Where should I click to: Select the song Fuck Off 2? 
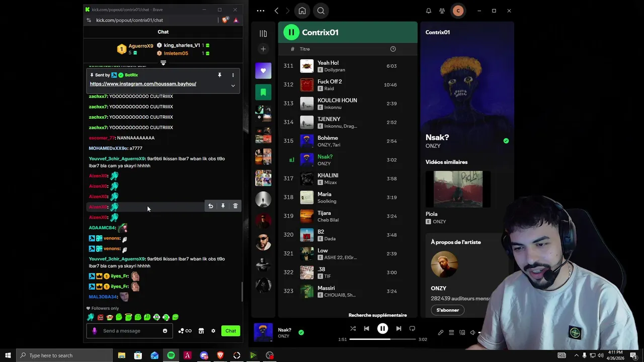348,84
